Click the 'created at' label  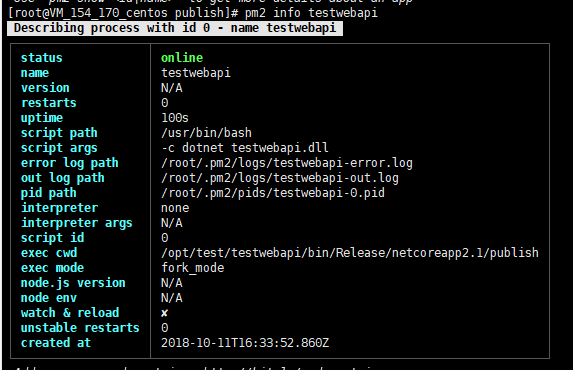pyautogui.click(x=56, y=343)
